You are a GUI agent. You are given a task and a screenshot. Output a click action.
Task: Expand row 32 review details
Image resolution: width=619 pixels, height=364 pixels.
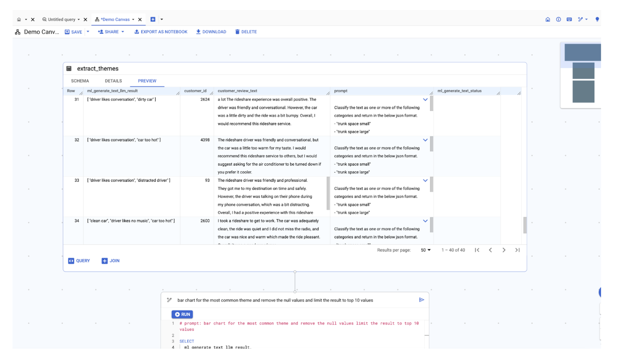pos(425,140)
